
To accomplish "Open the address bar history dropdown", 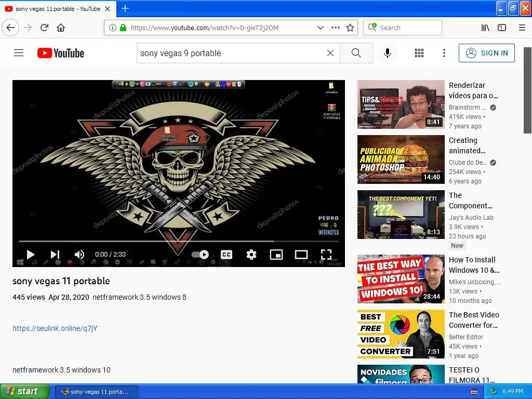I will [x=320, y=28].
